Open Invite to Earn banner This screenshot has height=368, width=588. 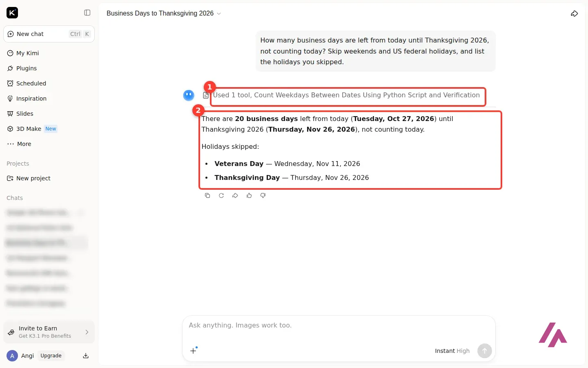click(49, 332)
